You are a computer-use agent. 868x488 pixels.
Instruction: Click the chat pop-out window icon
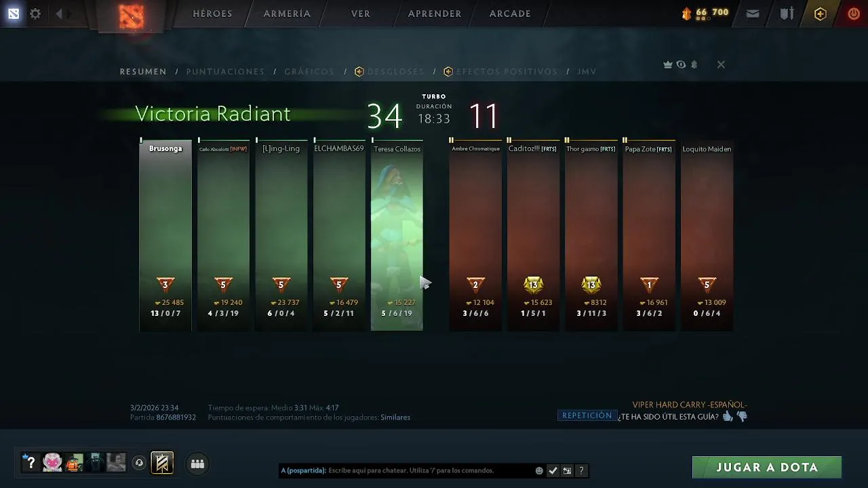pyautogui.click(x=567, y=470)
